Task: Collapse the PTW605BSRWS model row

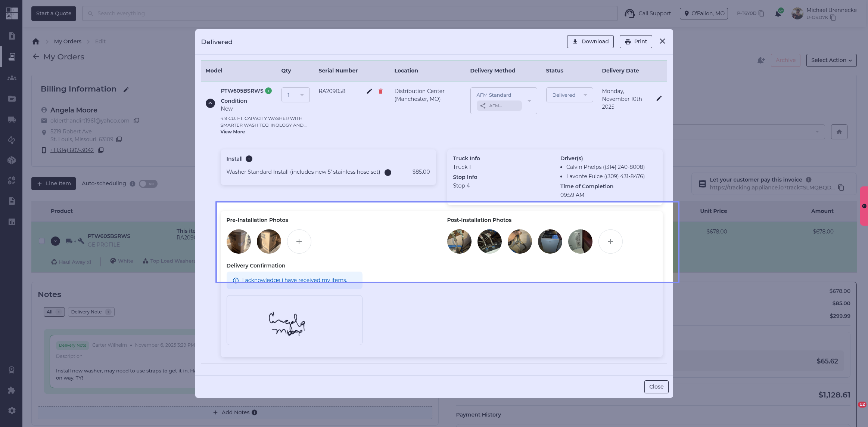Action: tap(210, 103)
